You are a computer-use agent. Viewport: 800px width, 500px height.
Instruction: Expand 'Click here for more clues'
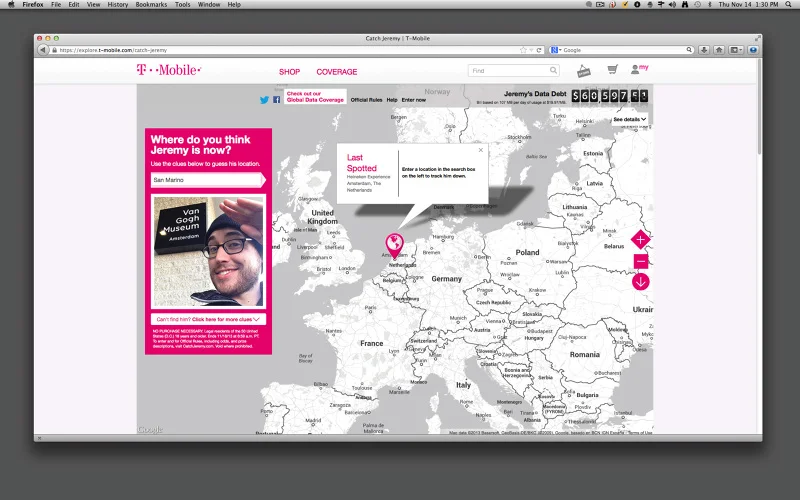(x=208, y=319)
